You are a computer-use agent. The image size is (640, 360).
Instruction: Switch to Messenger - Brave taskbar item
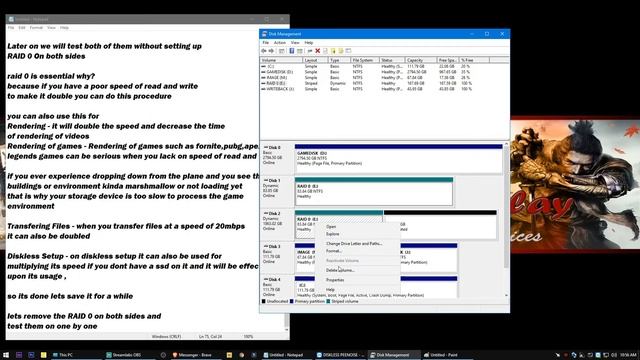[192, 355]
